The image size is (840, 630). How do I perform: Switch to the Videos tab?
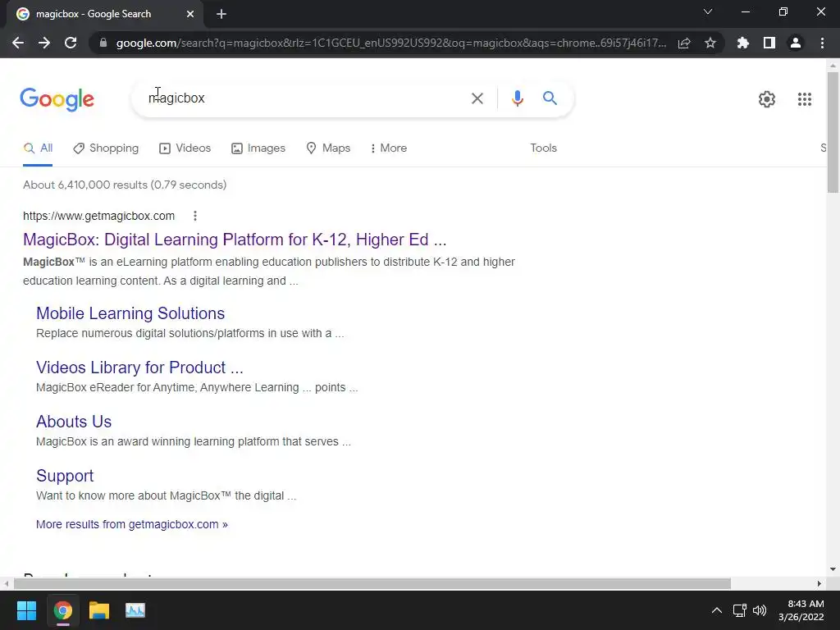coord(185,148)
